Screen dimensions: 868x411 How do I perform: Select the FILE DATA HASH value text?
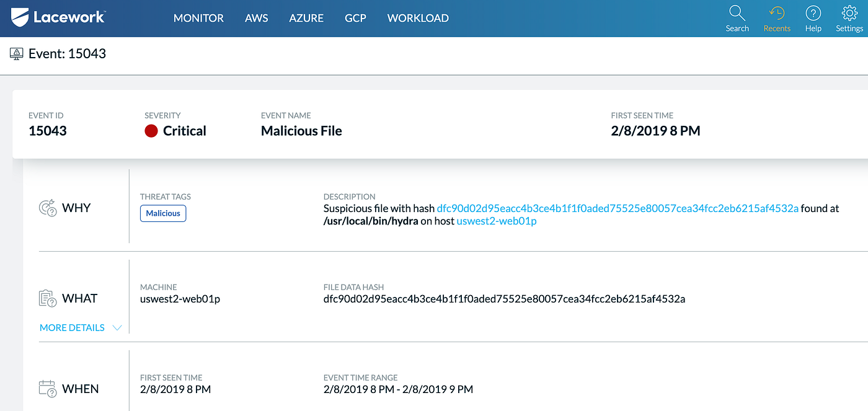(x=503, y=298)
